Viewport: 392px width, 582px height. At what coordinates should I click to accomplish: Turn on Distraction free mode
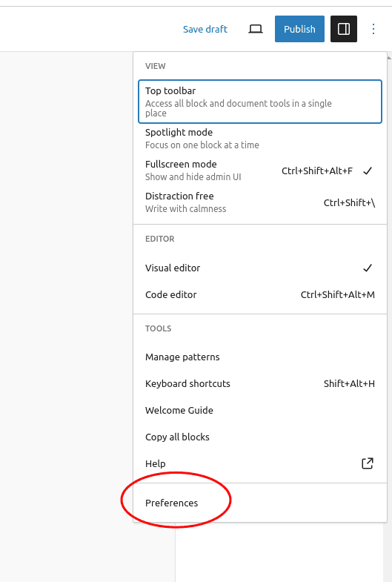coord(260,202)
